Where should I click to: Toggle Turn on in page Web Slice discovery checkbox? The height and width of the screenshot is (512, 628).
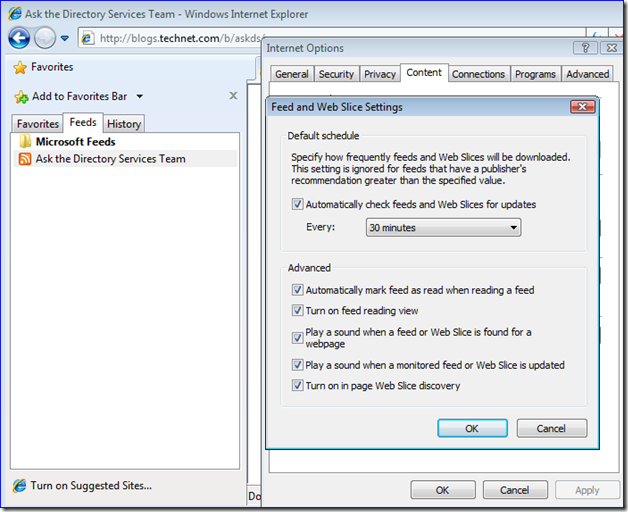297,385
